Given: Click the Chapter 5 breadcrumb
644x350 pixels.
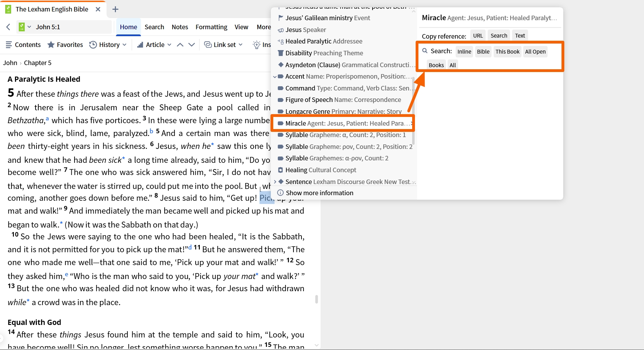Looking at the screenshot, I should (x=38, y=63).
